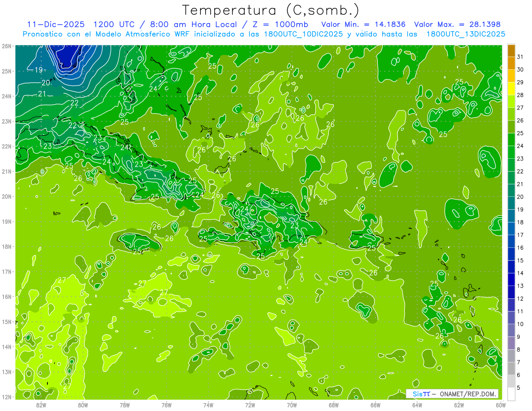Viewport: 532px width, 411px height.
Task: Click the '12N' latitude axis label
Action: (x=7, y=397)
